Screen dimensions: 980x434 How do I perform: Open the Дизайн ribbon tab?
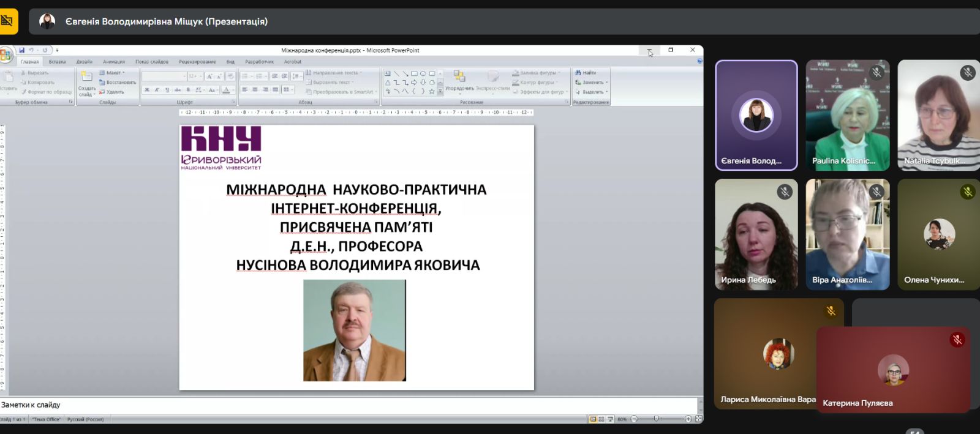85,62
